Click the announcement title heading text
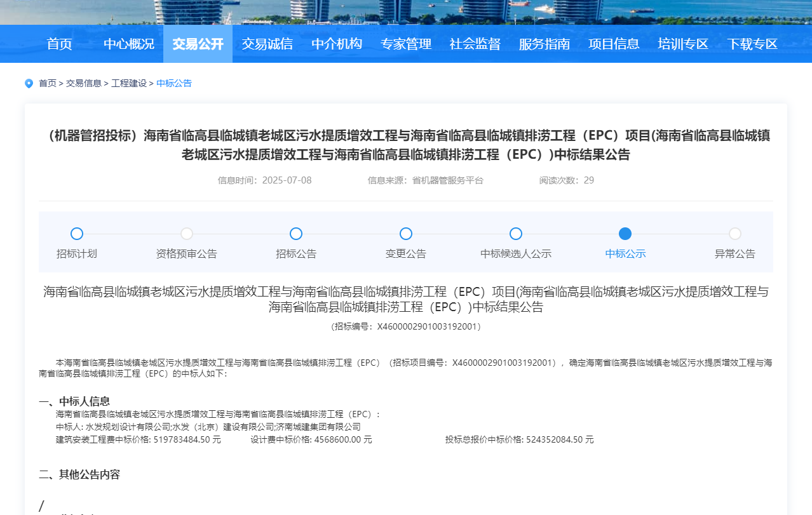 [x=406, y=145]
